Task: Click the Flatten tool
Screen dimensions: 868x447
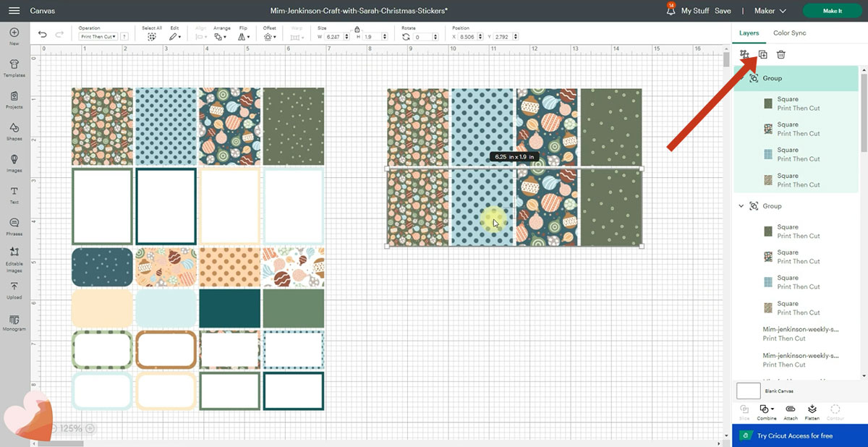Action: click(812, 411)
